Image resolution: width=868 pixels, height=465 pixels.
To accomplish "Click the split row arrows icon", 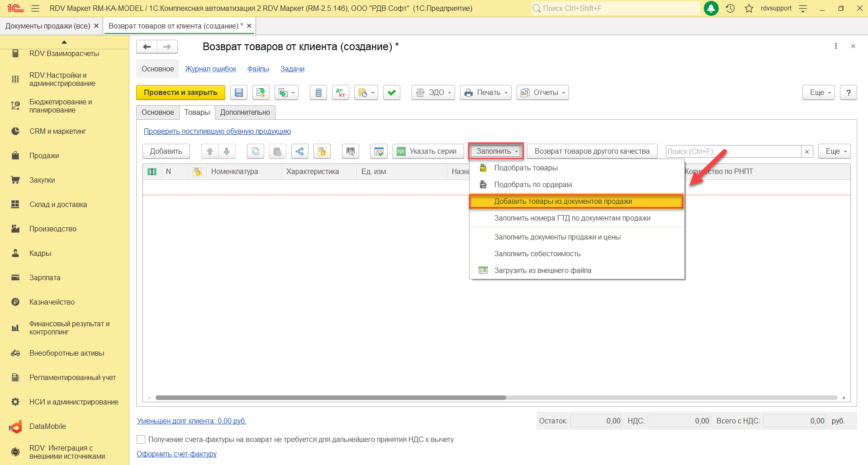I will click(x=299, y=151).
